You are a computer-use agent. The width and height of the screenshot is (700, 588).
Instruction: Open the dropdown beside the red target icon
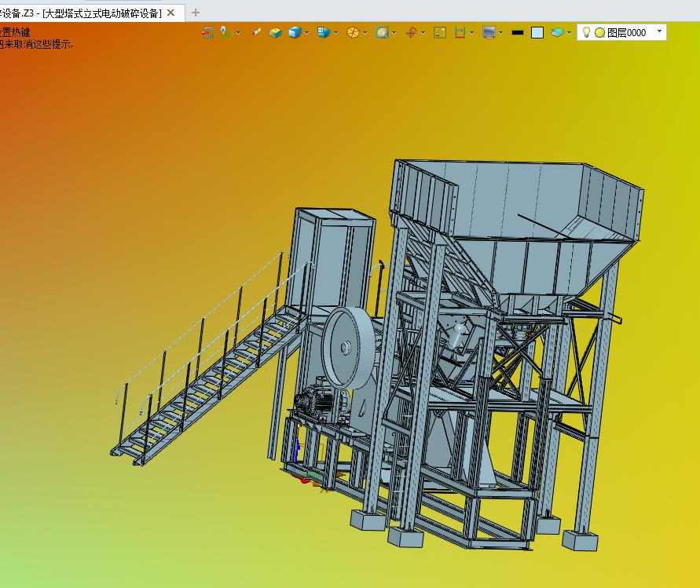click(x=423, y=33)
